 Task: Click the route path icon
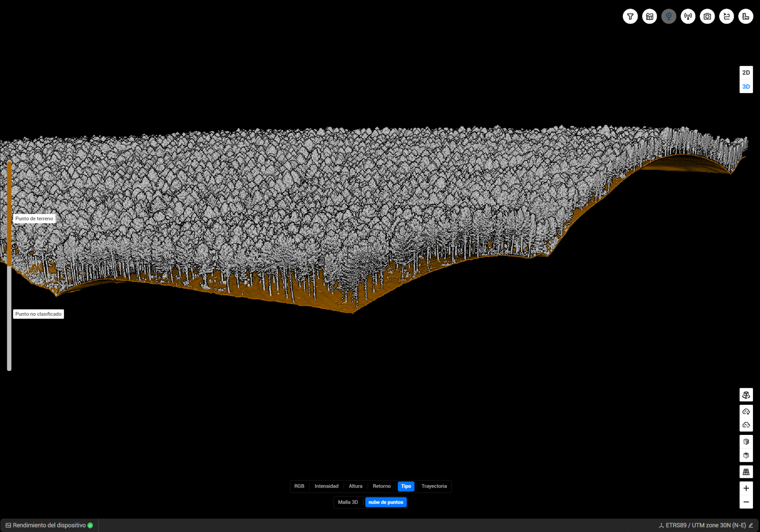point(726,16)
